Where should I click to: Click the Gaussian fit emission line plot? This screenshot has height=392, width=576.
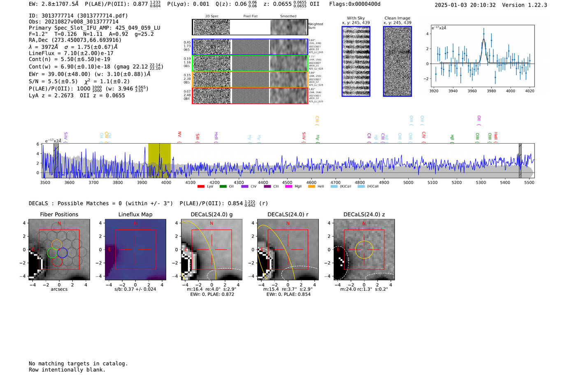click(x=482, y=56)
